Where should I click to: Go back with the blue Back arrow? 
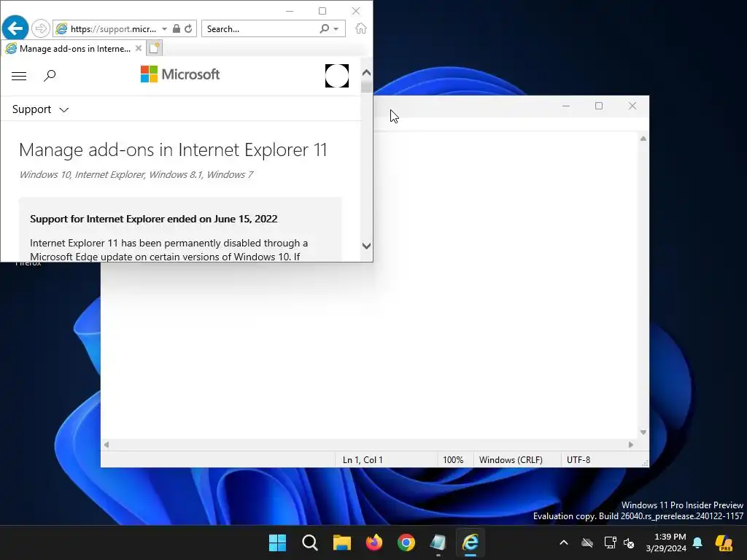15,28
